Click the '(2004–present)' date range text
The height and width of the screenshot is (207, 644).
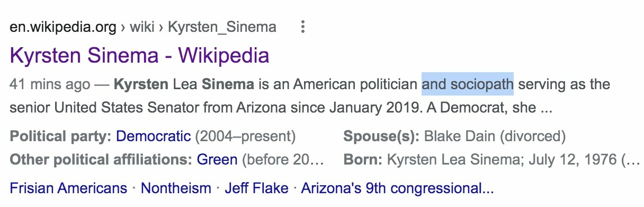(245, 136)
